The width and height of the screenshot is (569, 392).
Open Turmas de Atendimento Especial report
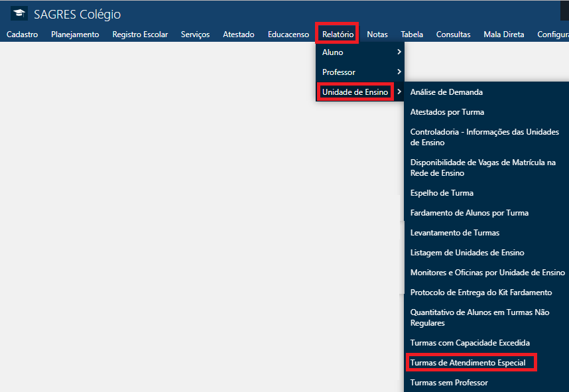tap(472, 362)
